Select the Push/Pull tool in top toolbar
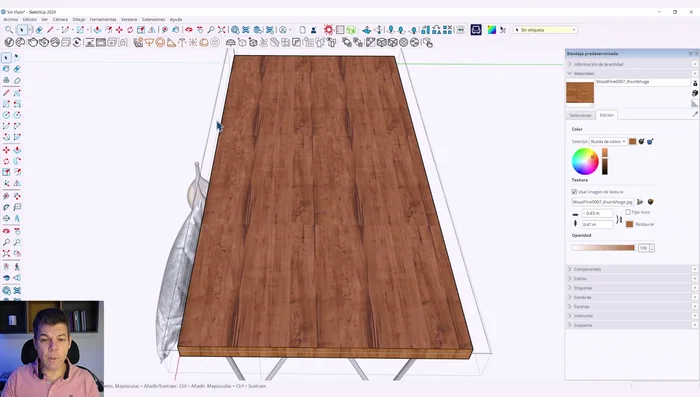Image resolution: width=700 pixels, height=397 pixels. click(x=97, y=30)
